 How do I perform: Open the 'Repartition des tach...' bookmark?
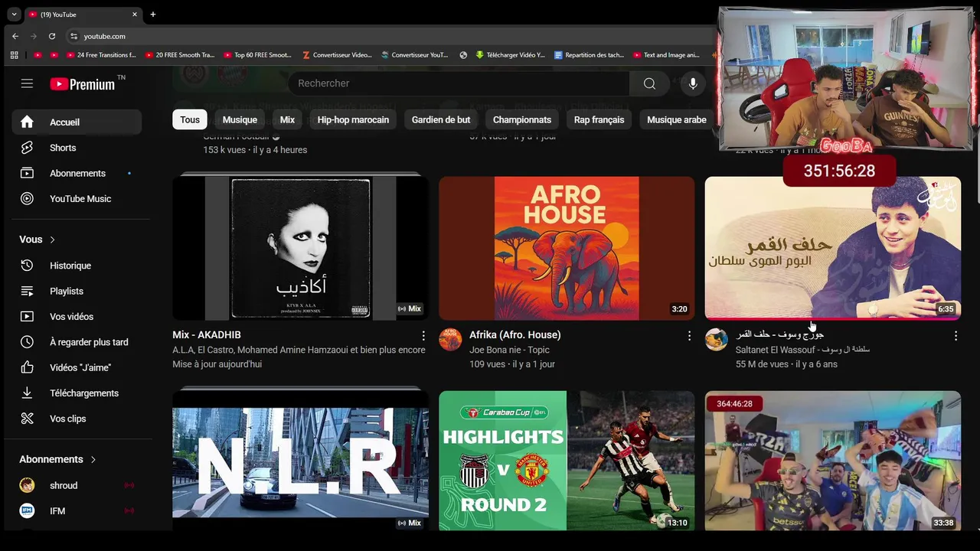coord(589,55)
